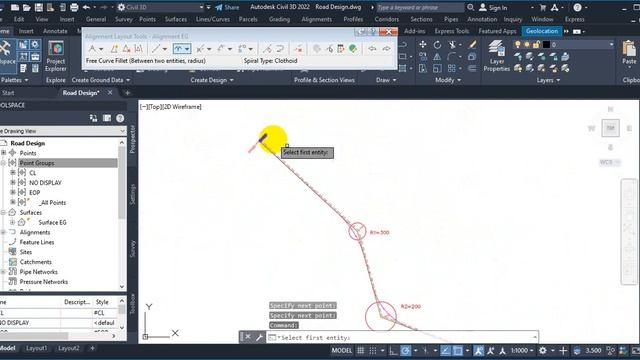640x360 pixels.
Task: Click the command line input field
Action: (402, 338)
